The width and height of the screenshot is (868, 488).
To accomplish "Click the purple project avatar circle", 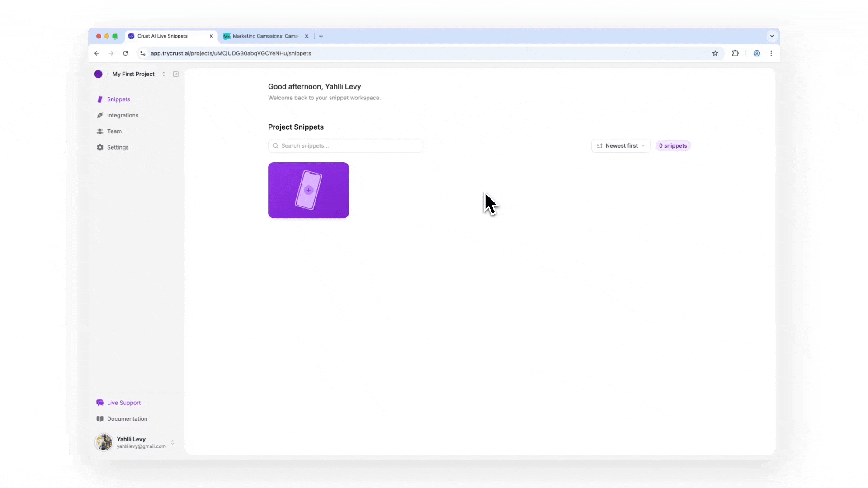I will click(x=98, y=74).
